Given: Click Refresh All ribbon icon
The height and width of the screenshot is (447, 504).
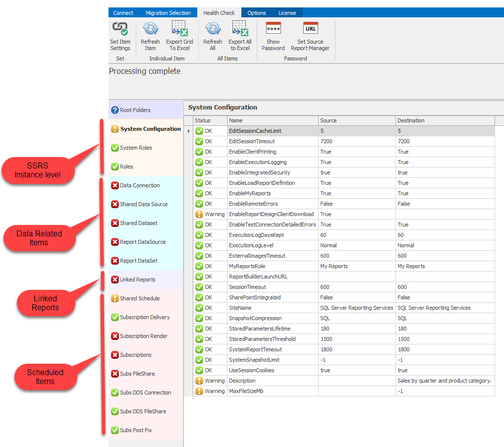Looking at the screenshot, I should (213, 28).
